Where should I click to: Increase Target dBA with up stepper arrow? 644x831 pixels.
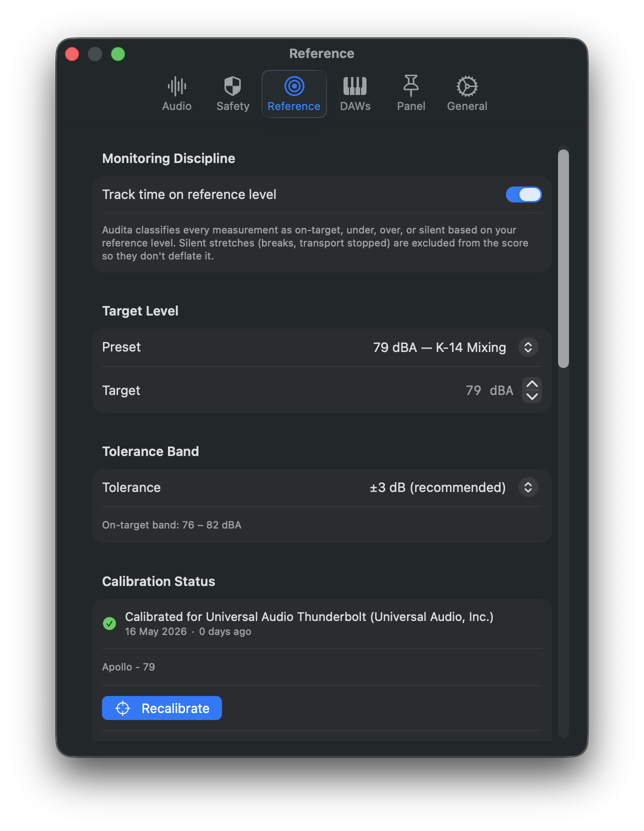532,384
